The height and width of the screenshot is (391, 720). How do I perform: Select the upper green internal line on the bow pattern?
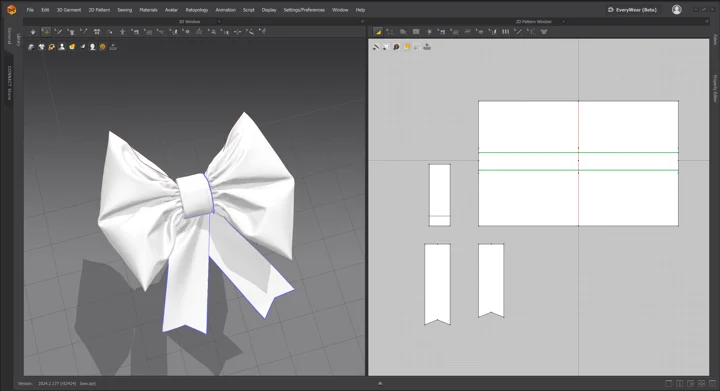coord(578,152)
